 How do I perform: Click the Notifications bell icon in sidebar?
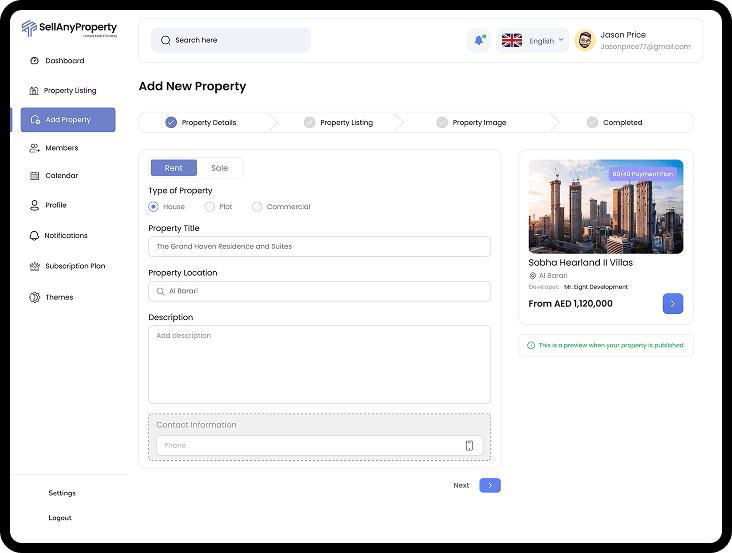[34, 236]
